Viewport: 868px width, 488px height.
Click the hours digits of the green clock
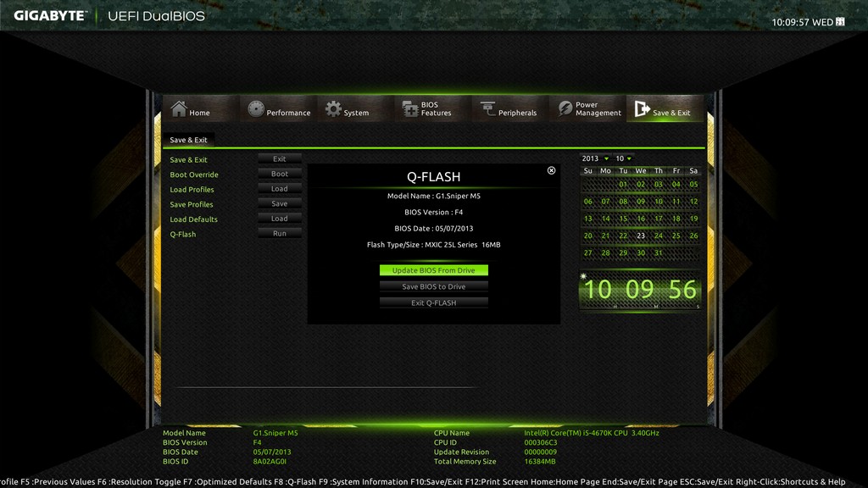598,290
